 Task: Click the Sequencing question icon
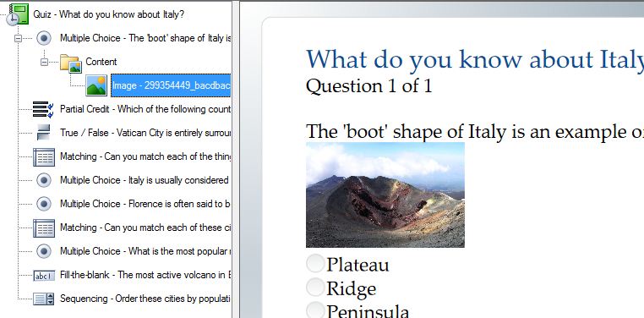point(44,299)
